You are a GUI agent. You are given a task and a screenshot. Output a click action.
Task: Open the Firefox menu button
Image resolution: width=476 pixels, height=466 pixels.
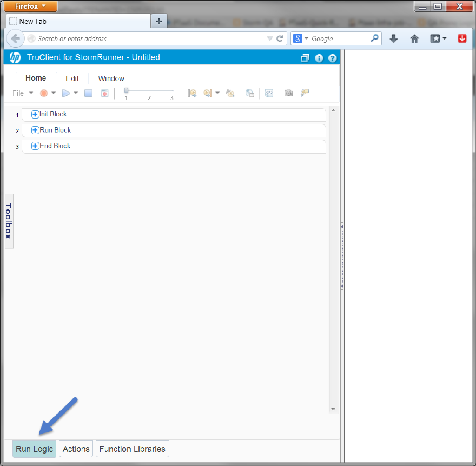tap(30, 6)
